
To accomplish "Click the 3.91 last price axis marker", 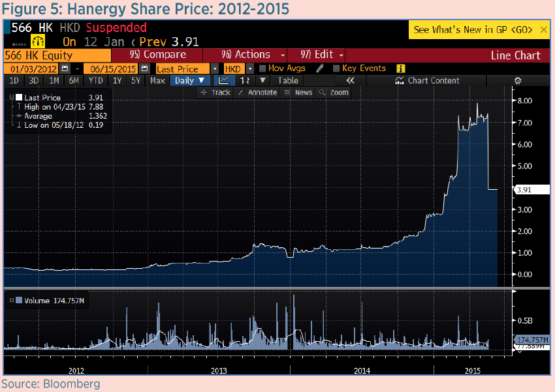I will (x=532, y=190).
